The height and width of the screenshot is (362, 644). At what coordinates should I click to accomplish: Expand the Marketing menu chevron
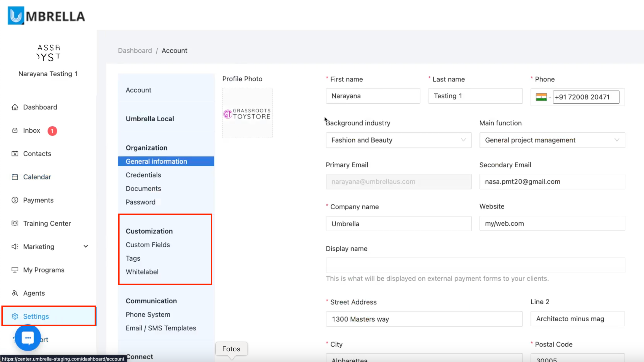(x=86, y=246)
